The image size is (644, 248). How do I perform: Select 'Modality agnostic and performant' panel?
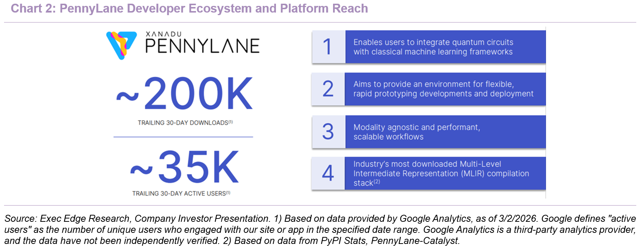point(445,132)
